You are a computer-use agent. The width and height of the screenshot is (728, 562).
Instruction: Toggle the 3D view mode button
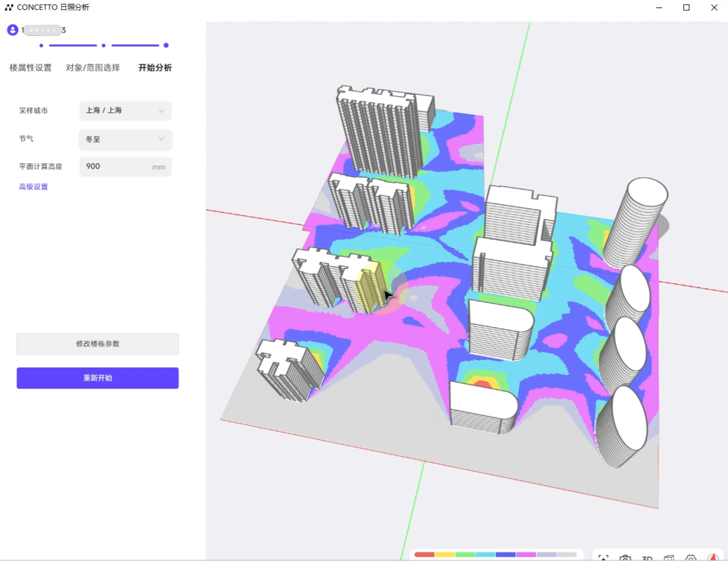[647, 558]
